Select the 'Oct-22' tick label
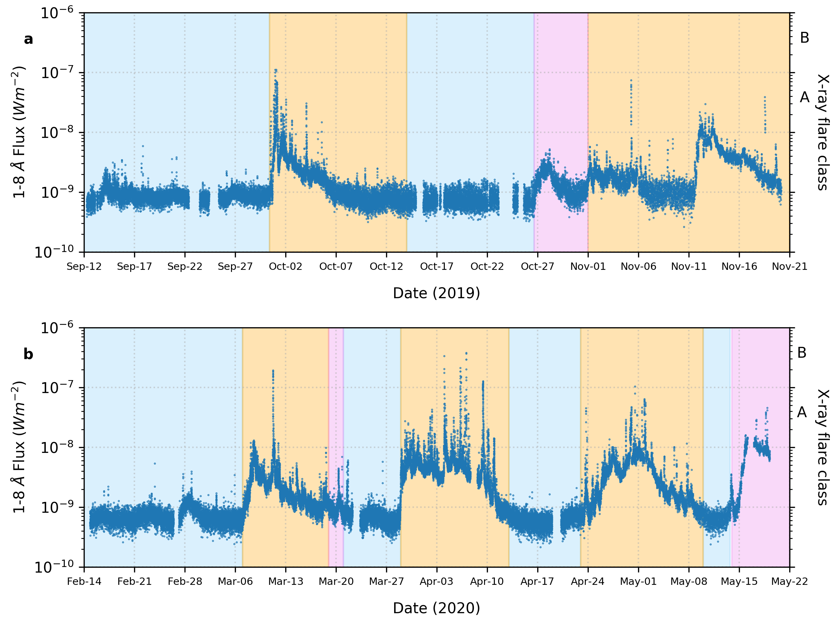Screen dimensions: 840x630 tap(487, 267)
